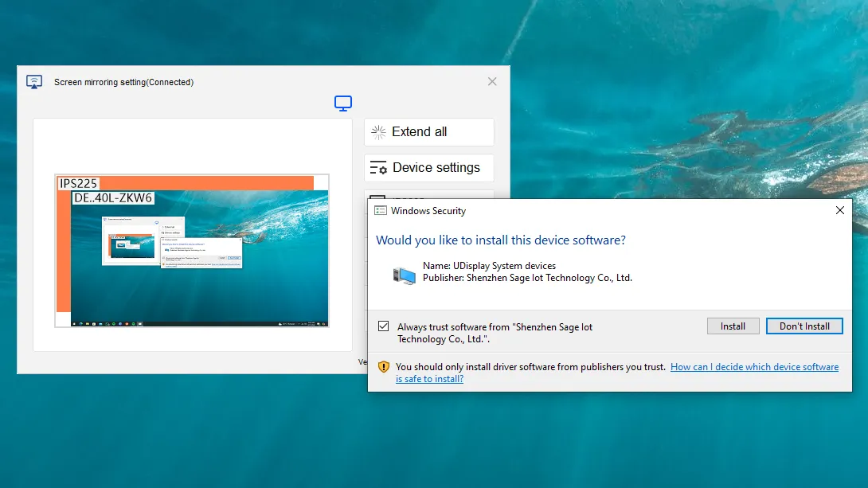Click the 'Would you like to install' heading
Viewport: 868px width, 488px height.
click(500, 240)
